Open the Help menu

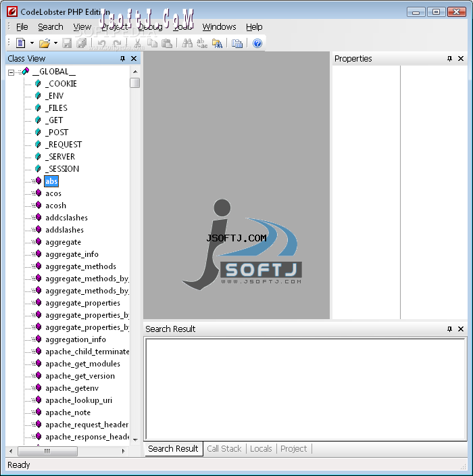(x=254, y=27)
